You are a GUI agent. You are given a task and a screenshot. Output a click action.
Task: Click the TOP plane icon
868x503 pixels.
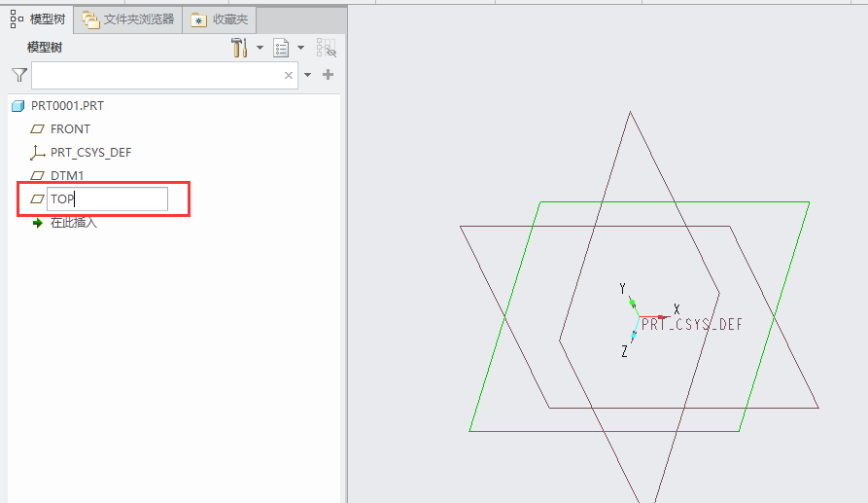pos(37,198)
